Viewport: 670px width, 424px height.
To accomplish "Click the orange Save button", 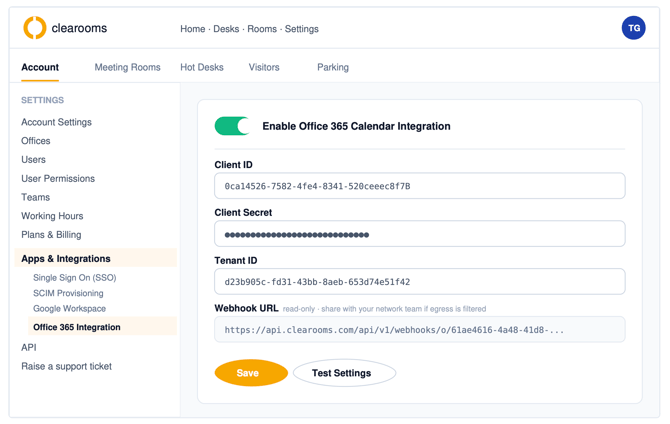I will pos(251,373).
